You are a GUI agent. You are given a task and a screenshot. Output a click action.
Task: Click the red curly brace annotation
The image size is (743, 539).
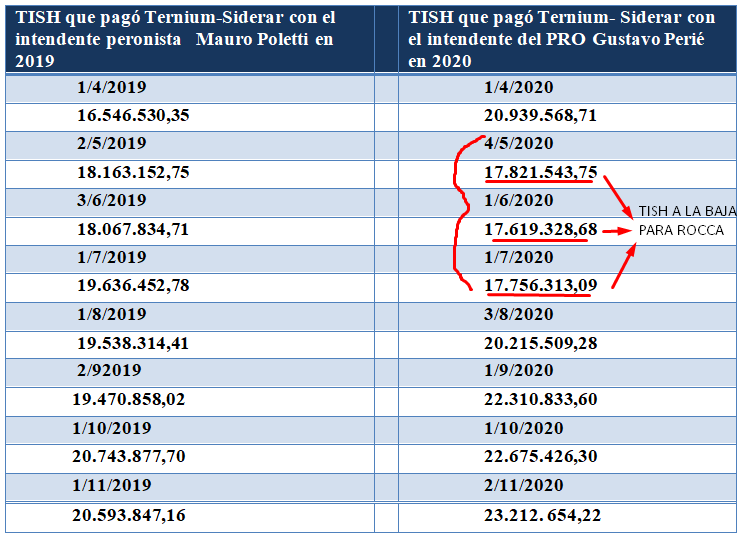460,213
